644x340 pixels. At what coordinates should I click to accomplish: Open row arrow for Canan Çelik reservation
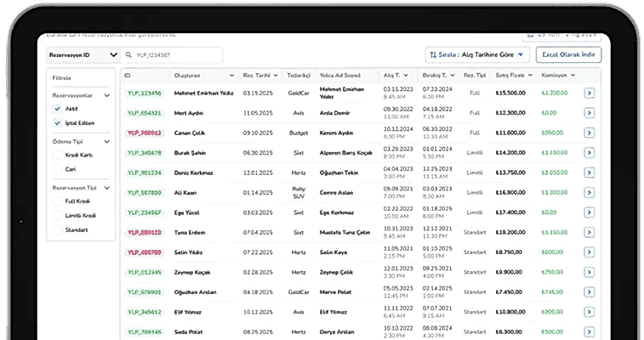[589, 133]
